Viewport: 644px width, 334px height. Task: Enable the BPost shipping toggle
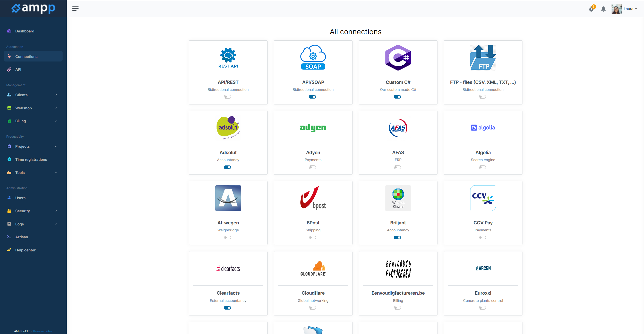[x=312, y=238]
